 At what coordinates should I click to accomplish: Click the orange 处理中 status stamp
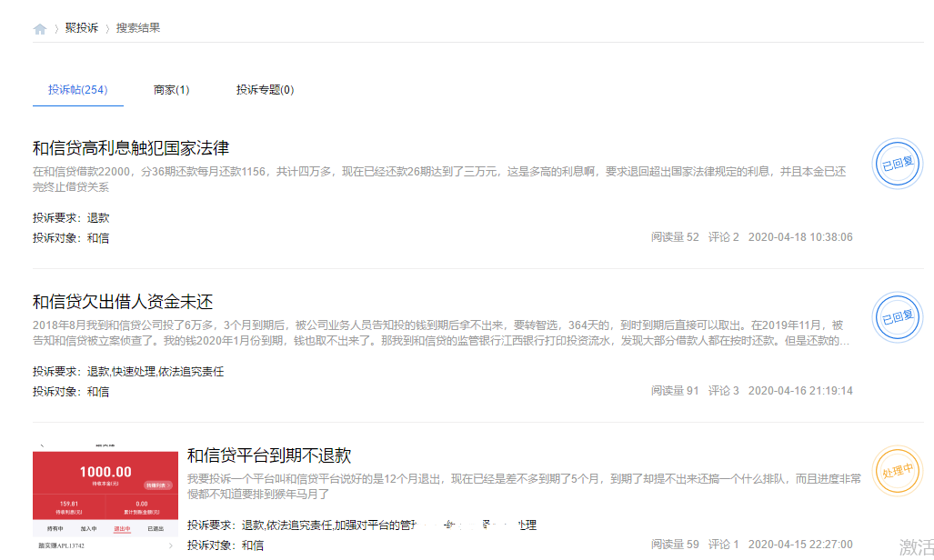(x=897, y=471)
